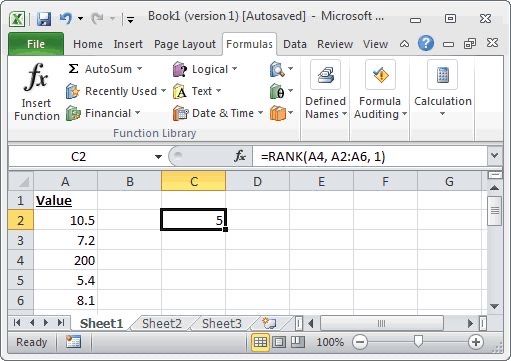Viewport: 511px width, 361px height.
Task: Click the vertical scroll down arrow
Action: [495, 306]
